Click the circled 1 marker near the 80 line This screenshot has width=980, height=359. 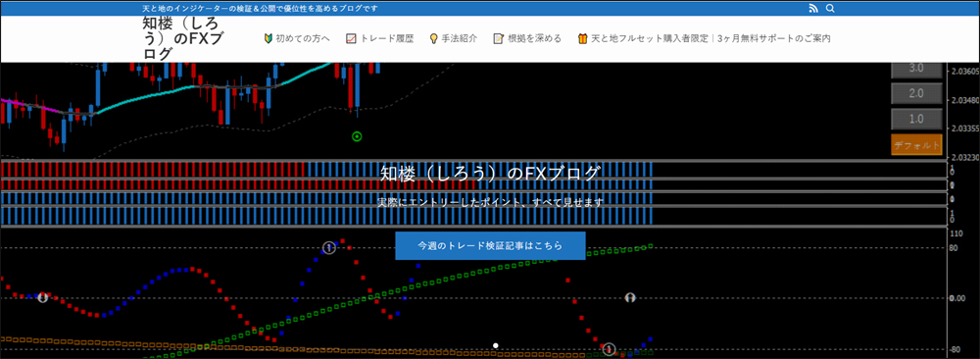[328, 248]
